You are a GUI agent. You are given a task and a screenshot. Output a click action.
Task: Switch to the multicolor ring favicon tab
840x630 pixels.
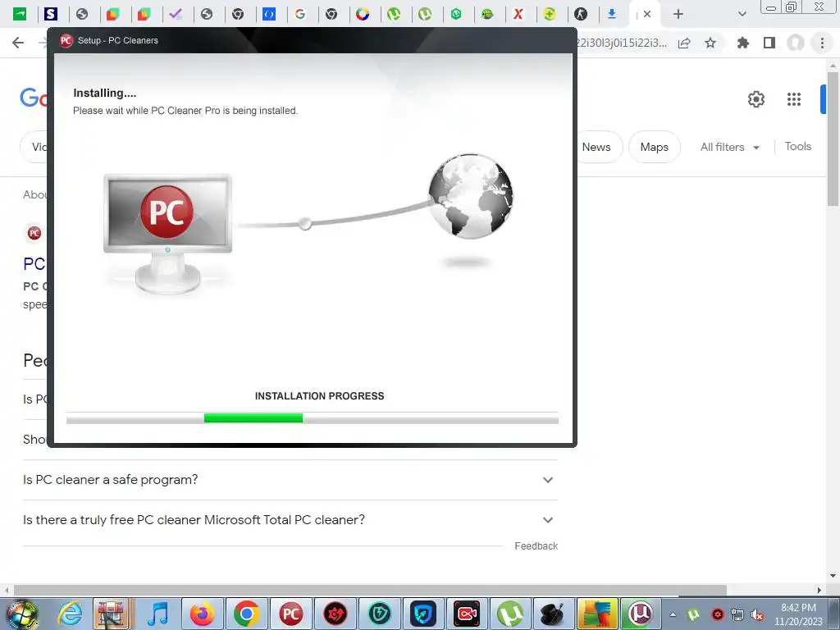tap(363, 14)
